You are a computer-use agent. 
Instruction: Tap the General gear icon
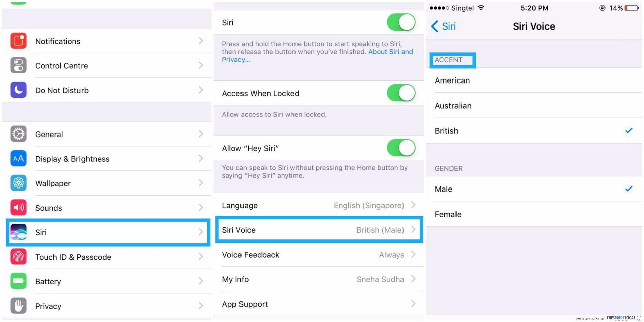[x=18, y=134]
